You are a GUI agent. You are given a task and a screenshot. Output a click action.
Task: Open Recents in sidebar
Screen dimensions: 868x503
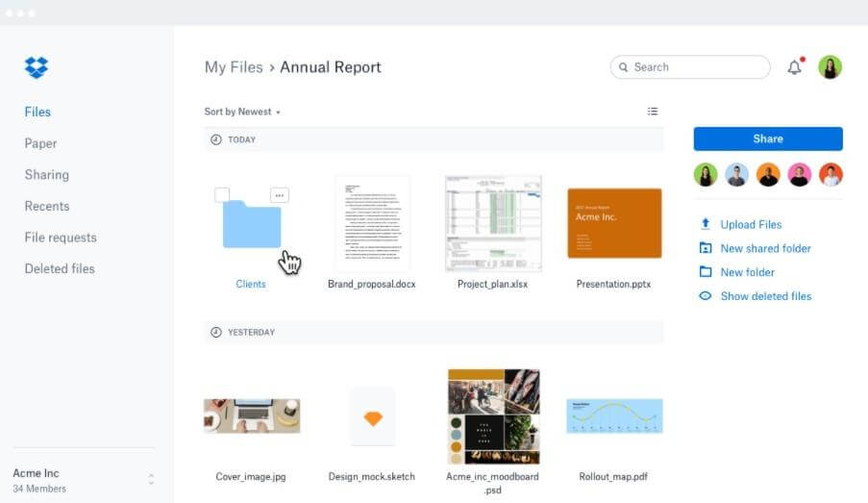click(47, 206)
